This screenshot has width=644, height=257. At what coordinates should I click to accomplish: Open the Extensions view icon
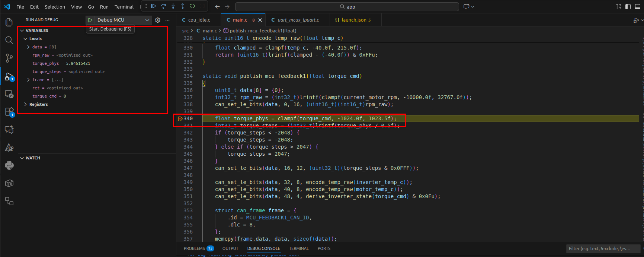(9, 112)
